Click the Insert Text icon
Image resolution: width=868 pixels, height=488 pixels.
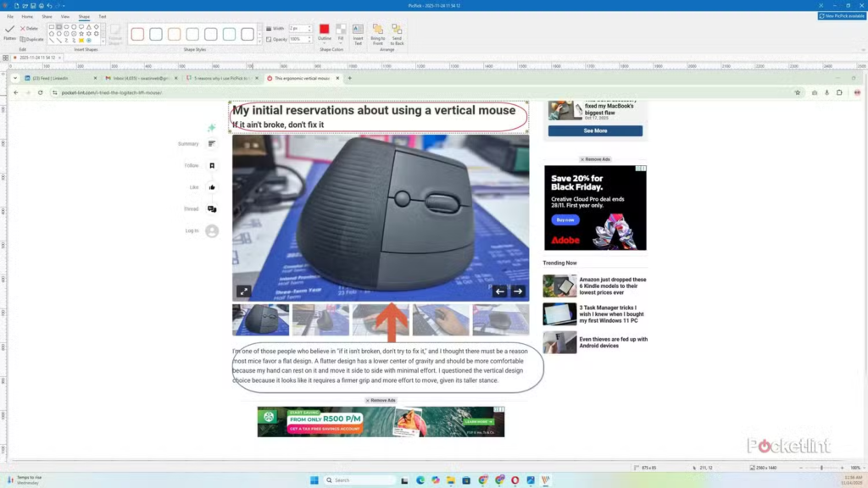358,32
